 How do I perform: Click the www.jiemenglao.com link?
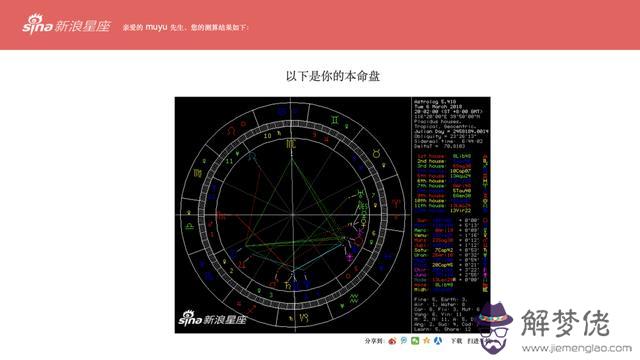[577, 348]
